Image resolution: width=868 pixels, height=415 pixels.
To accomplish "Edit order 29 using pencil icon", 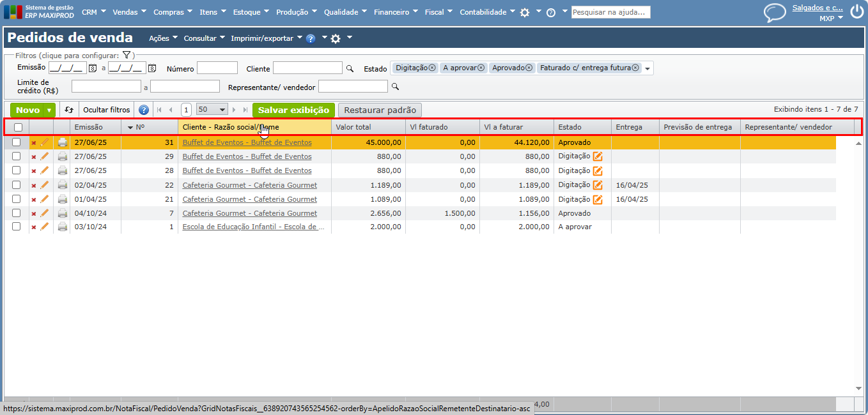I will click(45, 156).
